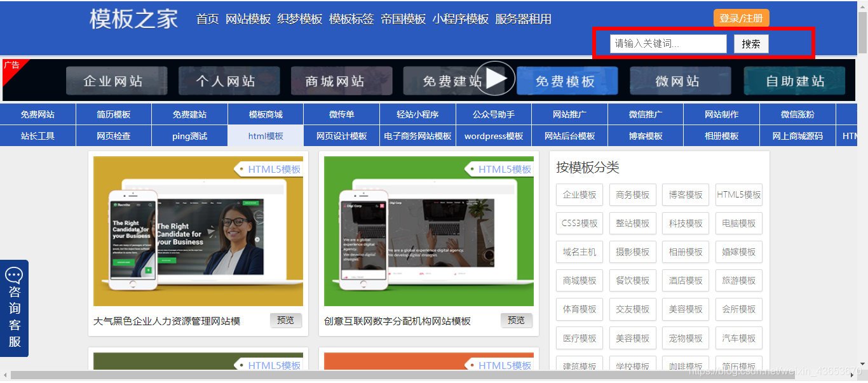Select 微网站 on the ad banner
This screenshot has width=868, height=383.
(x=680, y=81)
